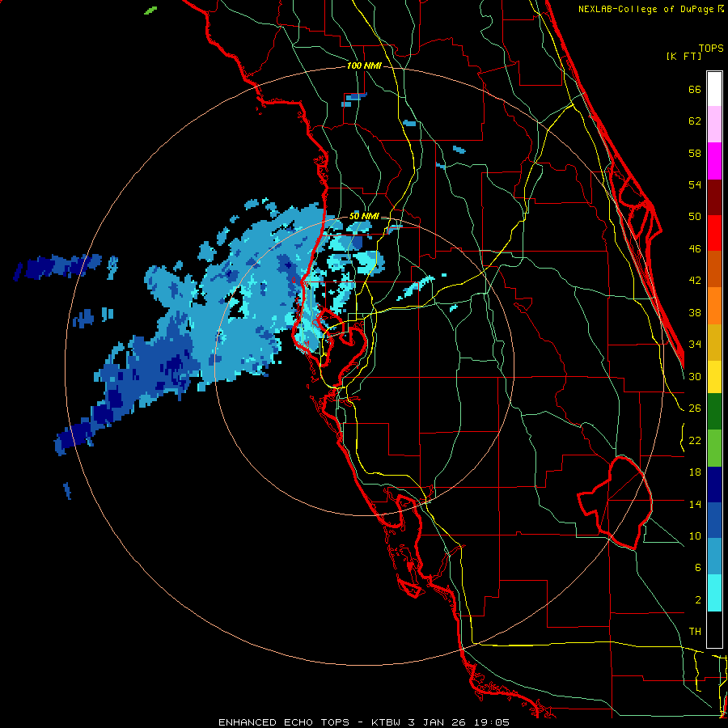
Task: Click the "34" legend value
Action: click(x=695, y=344)
